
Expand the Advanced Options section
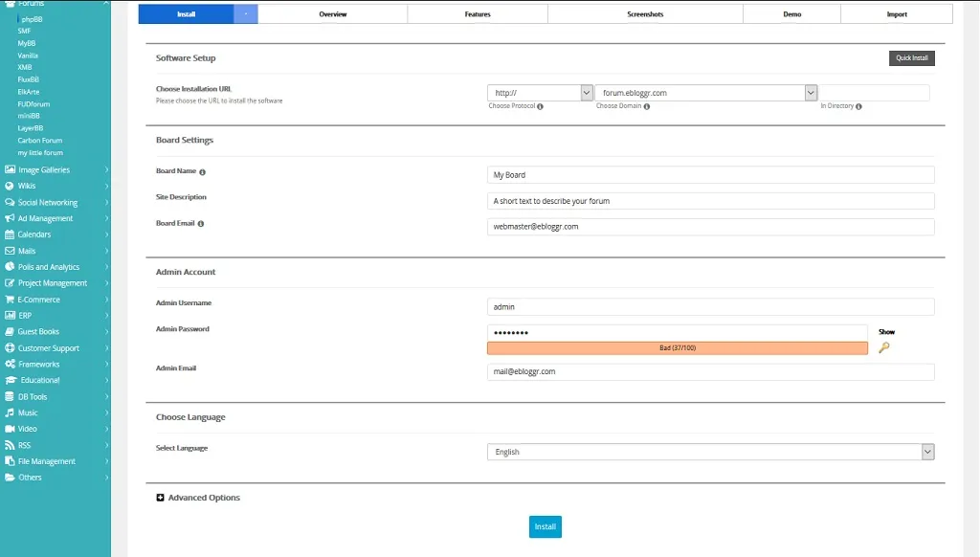(x=198, y=498)
